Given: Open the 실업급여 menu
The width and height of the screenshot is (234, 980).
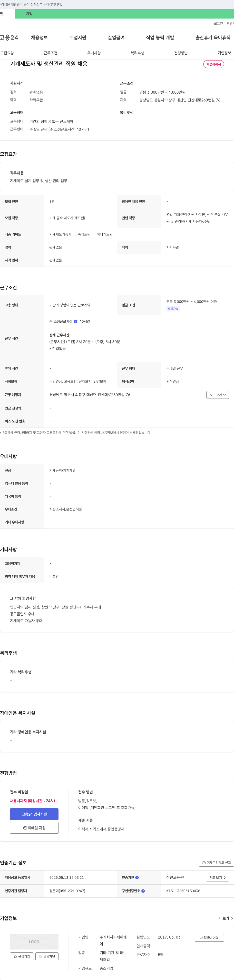Looking at the screenshot, I should [116, 38].
